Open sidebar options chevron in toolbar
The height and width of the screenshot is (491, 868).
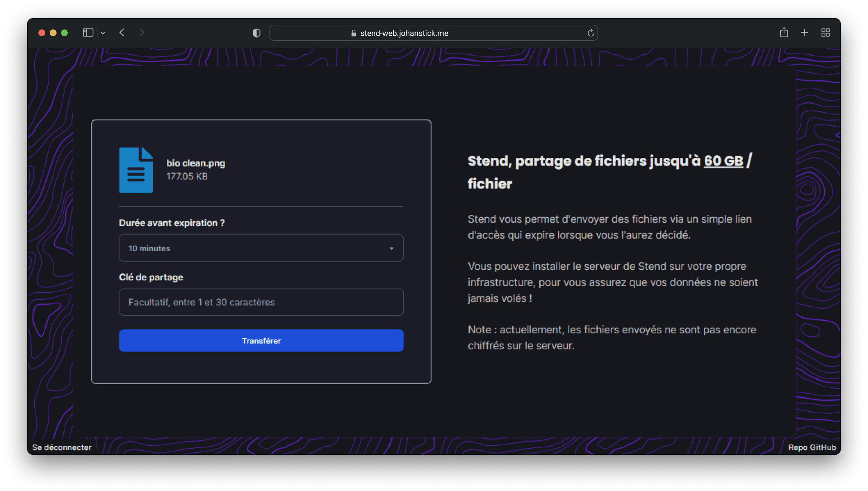click(103, 33)
